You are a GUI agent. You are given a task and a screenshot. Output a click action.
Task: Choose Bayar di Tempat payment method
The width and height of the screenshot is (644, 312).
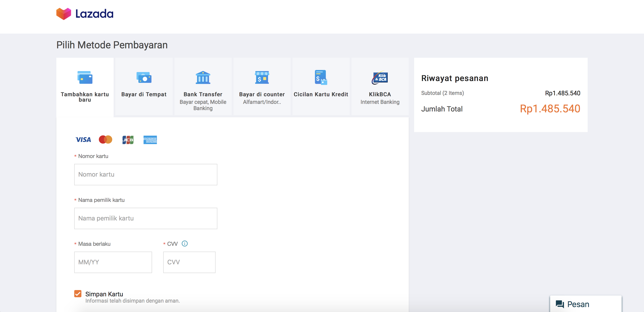coord(144,87)
